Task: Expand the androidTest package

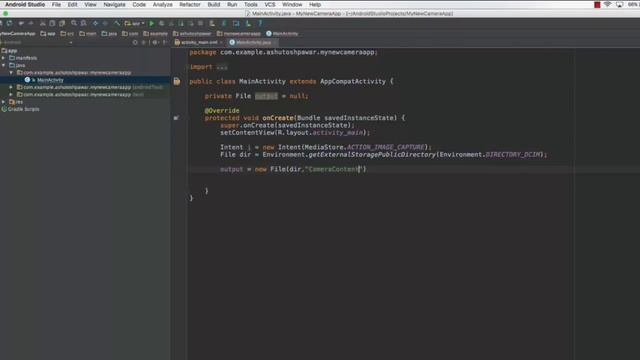Action: tap(11, 87)
